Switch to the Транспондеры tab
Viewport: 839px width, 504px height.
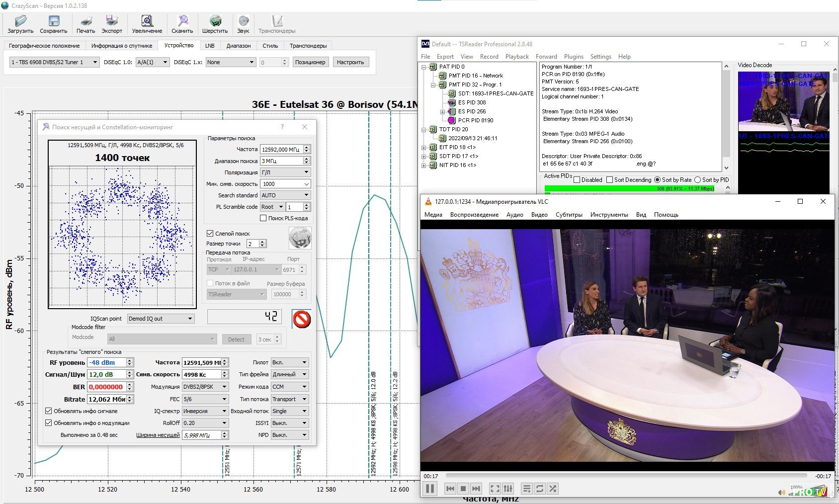pos(308,46)
